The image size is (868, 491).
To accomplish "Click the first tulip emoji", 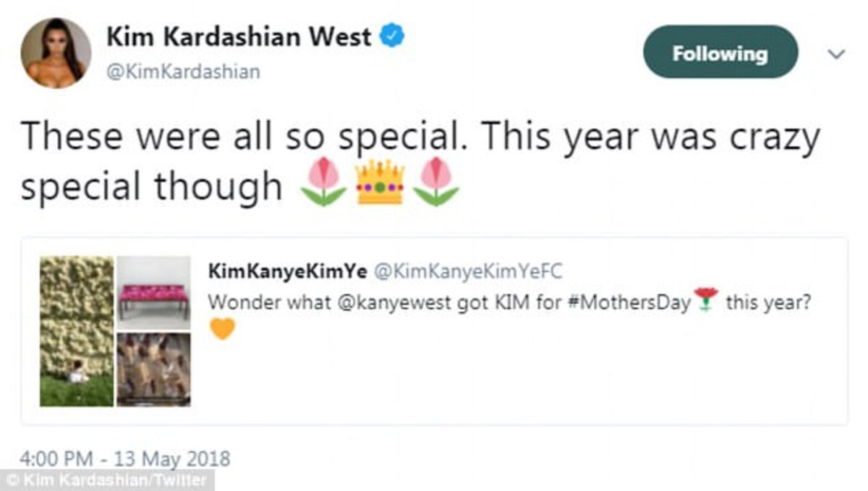I will click(x=323, y=182).
